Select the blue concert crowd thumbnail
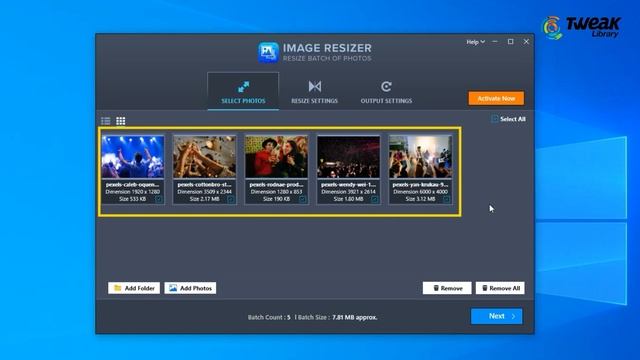This screenshot has height=360, width=640. (133, 157)
